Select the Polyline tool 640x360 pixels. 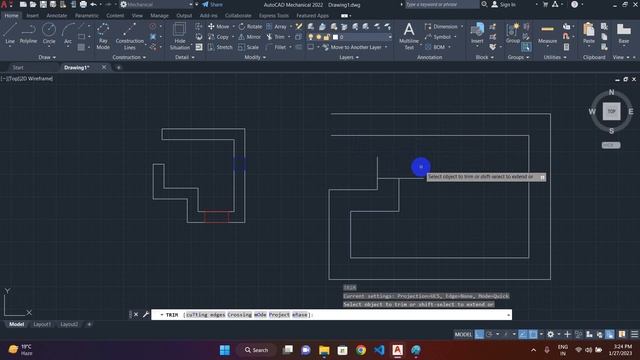pyautogui.click(x=28, y=33)
